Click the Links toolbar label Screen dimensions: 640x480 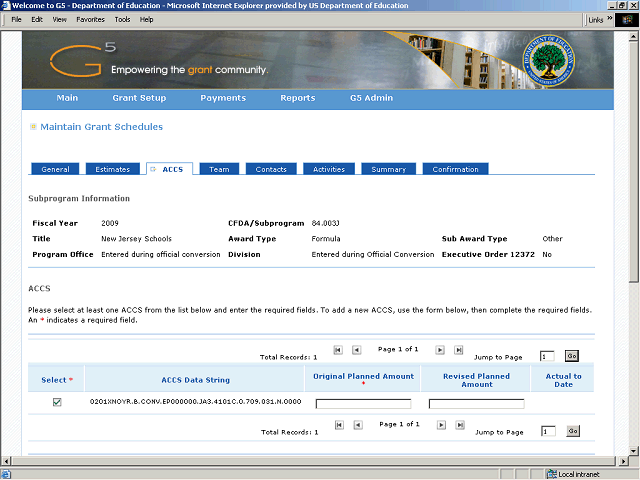[x=596, y=20]
